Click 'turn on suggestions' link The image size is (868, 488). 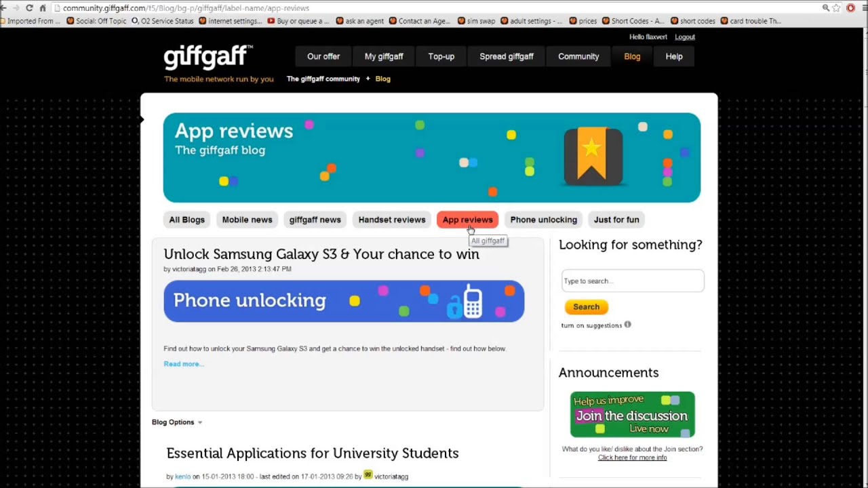[x=591, y=325]
